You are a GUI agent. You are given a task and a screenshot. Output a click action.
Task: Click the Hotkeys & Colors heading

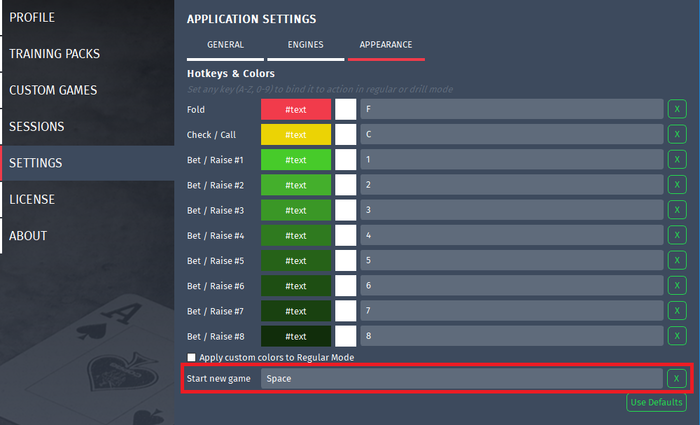(231, 74)
